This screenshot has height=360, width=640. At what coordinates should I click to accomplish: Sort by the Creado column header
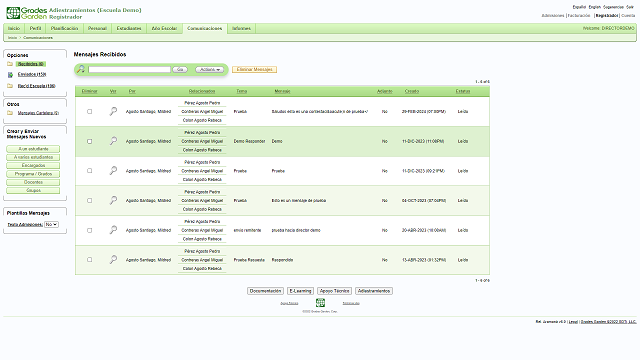(412, 91)
